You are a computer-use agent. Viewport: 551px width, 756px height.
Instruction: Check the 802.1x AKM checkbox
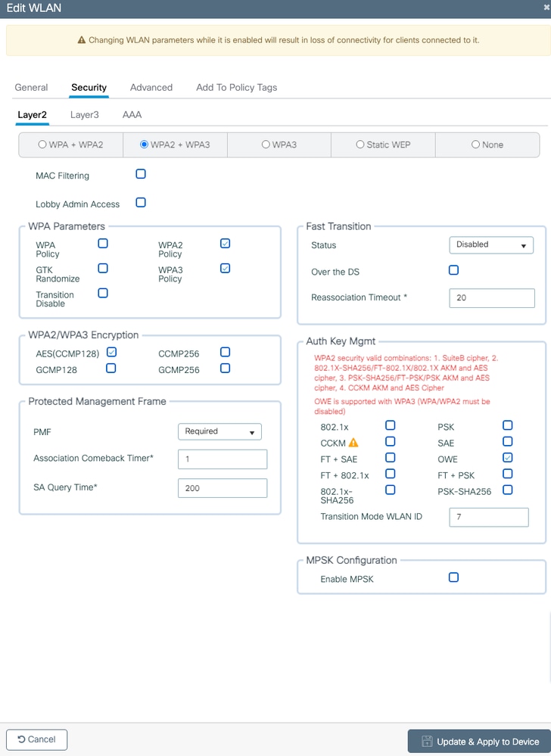coord(391,425)
